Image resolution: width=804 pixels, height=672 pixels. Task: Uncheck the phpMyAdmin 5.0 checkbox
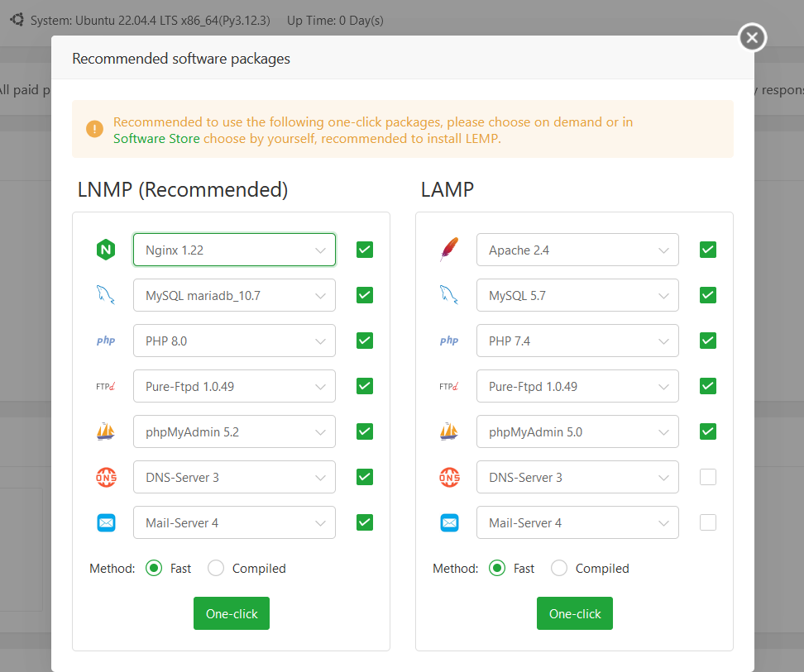[x=708, y=431]
